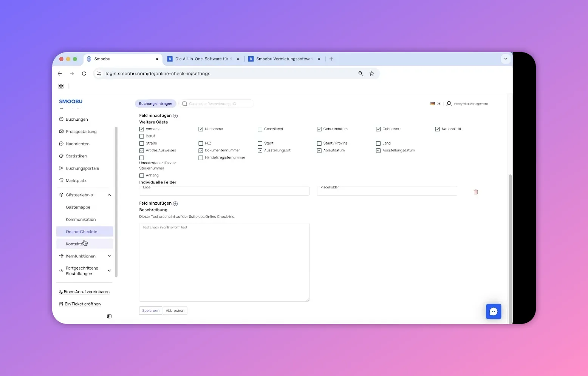Collapse the Gästeerlebnis section
The image size is (588, 376).
click(109, 195)
